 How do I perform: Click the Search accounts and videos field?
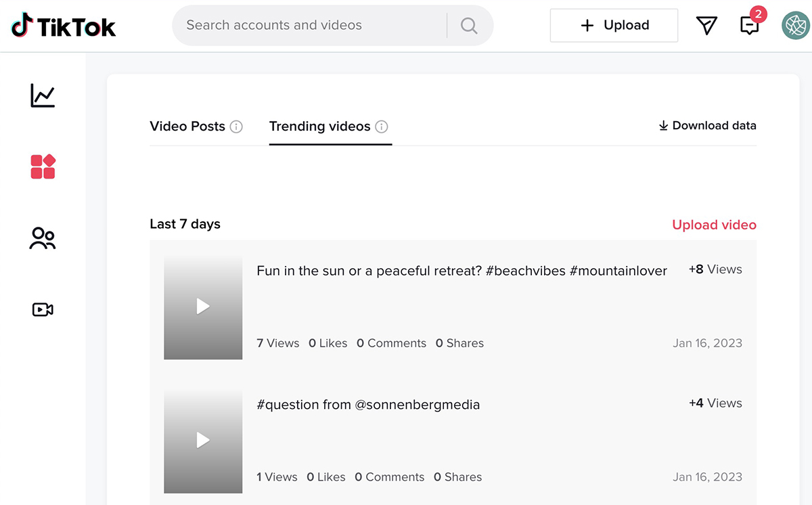311,26
